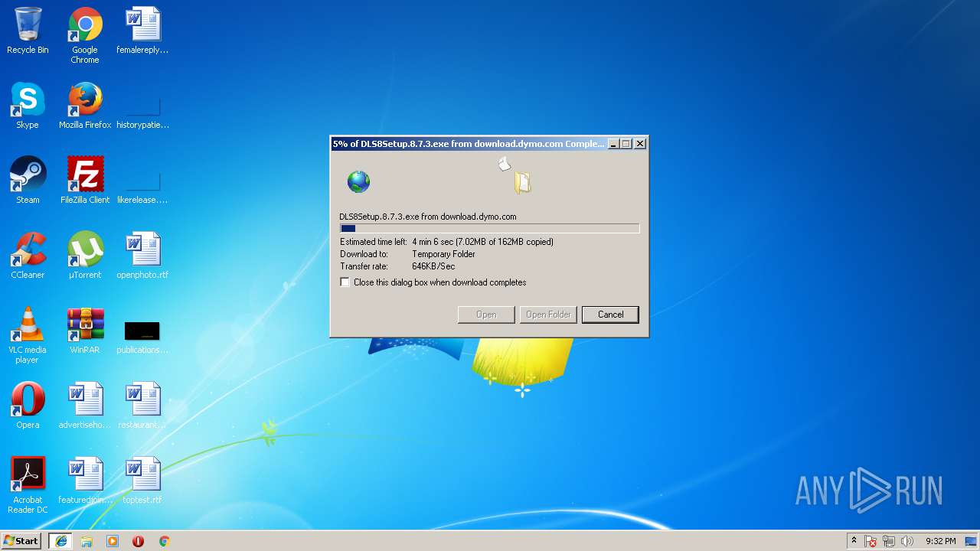This screenshot has width=980, height=551.
Task: Open Windows Explorer folder in taskbar
Action: [87, 541]
